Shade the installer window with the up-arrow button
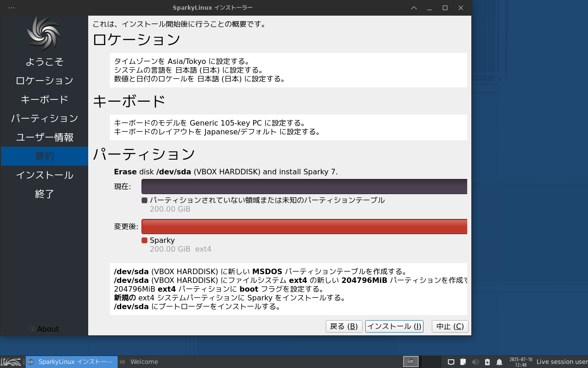Viewport: 588px width, 368px height. (x=414, y=8)
